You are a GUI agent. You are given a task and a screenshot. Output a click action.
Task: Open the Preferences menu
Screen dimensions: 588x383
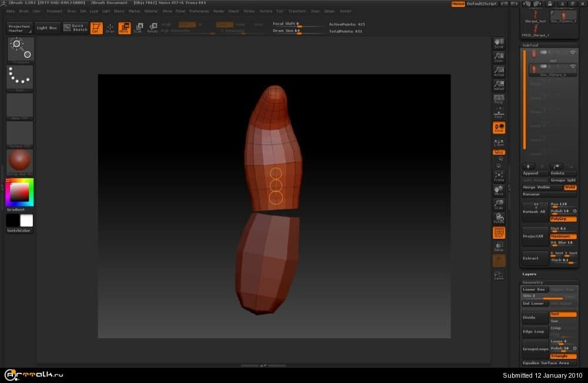[199, 11]
